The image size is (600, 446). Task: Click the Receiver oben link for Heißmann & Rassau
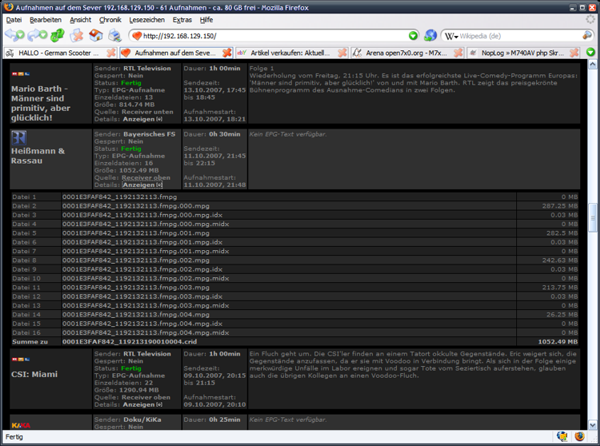(x=146, y=177)
